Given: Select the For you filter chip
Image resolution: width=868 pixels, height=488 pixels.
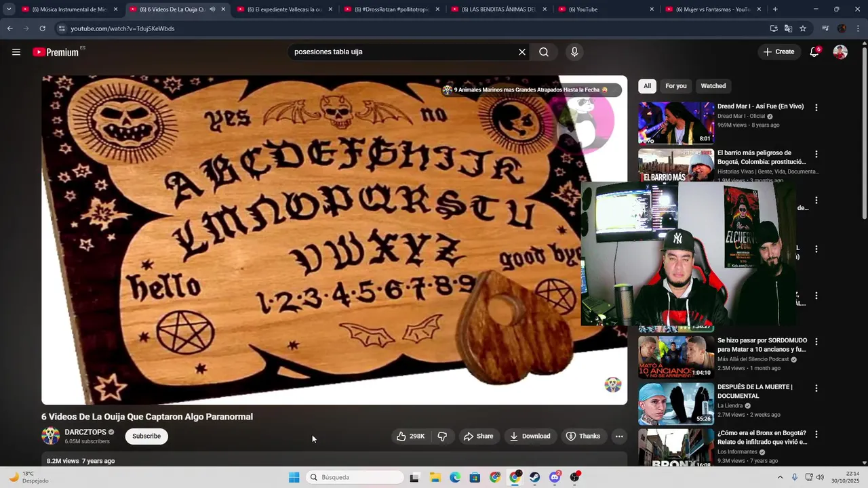Looking at the screenshot, I should [675, 86].
